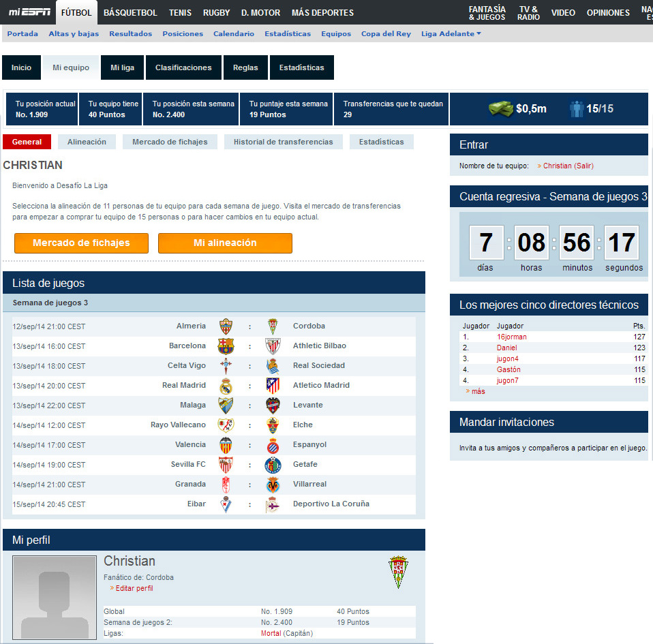Screen dimensions: 653x644
Task: Open the Editar perfil link
Action: pos(134,588)
